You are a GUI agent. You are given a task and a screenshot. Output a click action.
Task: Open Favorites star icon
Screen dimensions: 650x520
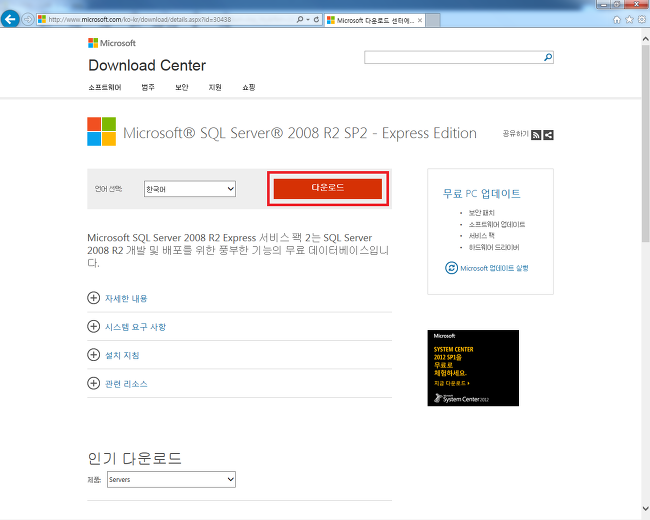tap(629, 19)
